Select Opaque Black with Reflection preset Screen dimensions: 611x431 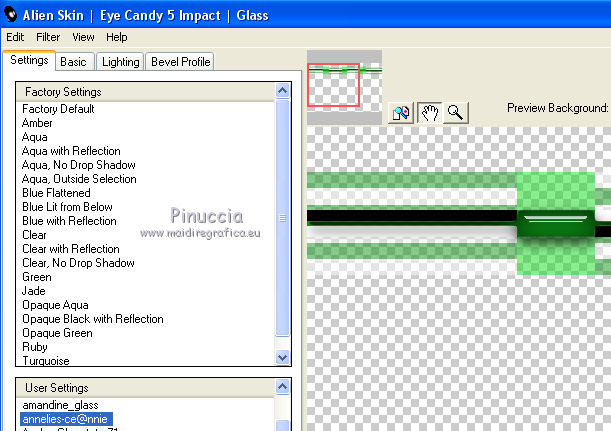[x=93, y=319]
